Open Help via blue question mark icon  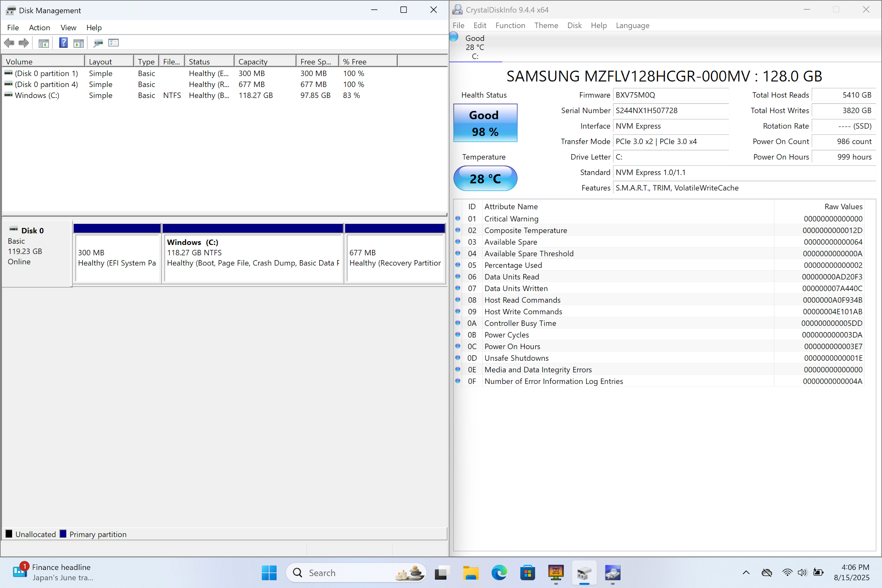tap(63, 43)
